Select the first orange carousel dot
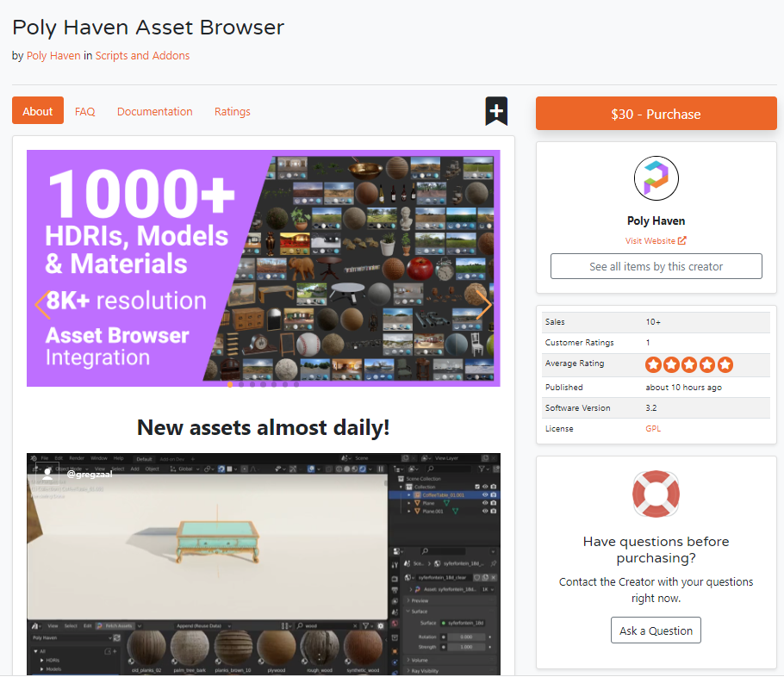The width and height of the screenshot is (784, 677). tap(230, 384)
